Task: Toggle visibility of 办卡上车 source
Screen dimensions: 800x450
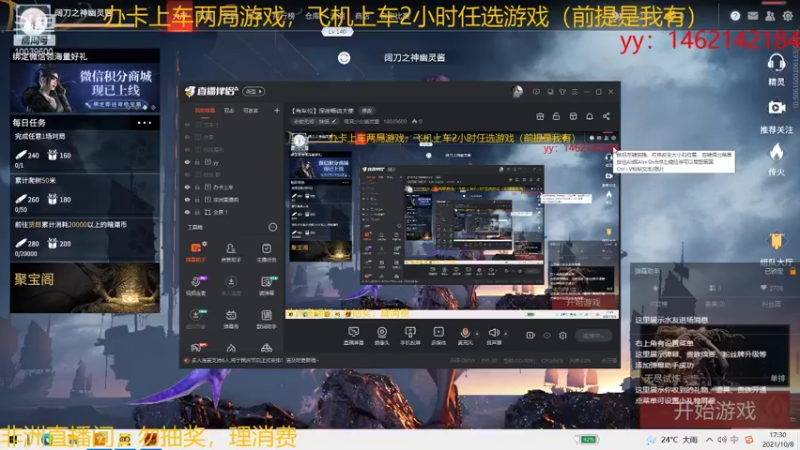Action: (x=187, y=187)
